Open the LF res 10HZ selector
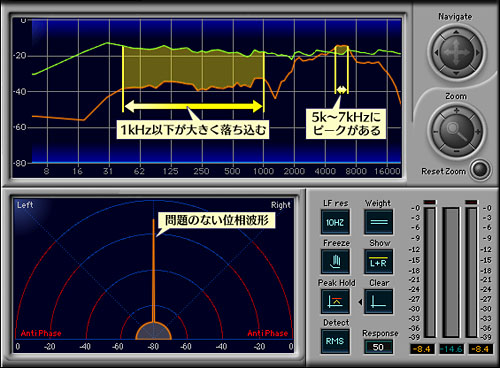 [335, 222]
